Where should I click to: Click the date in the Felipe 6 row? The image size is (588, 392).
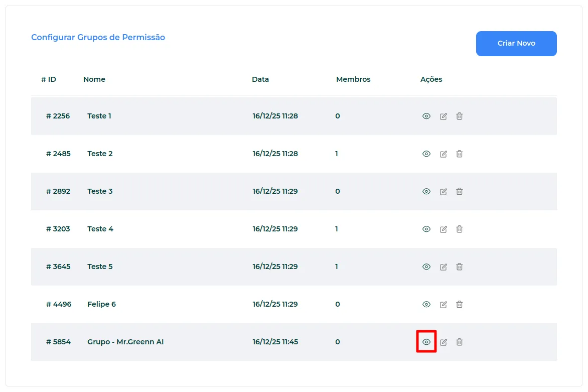coord(275,304)
